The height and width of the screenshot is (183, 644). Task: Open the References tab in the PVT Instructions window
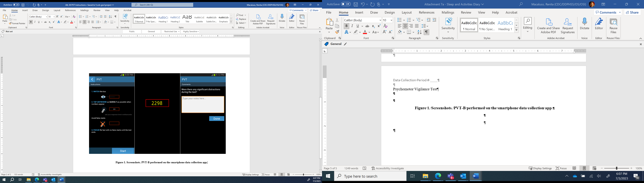(x=70, y=11)
